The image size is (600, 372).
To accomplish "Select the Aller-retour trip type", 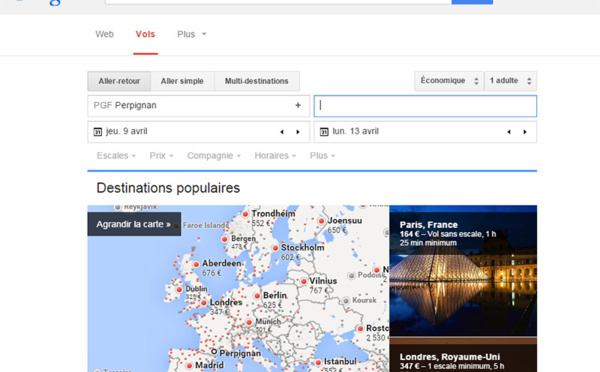I will pyautogui.click(x=119, y=81).
